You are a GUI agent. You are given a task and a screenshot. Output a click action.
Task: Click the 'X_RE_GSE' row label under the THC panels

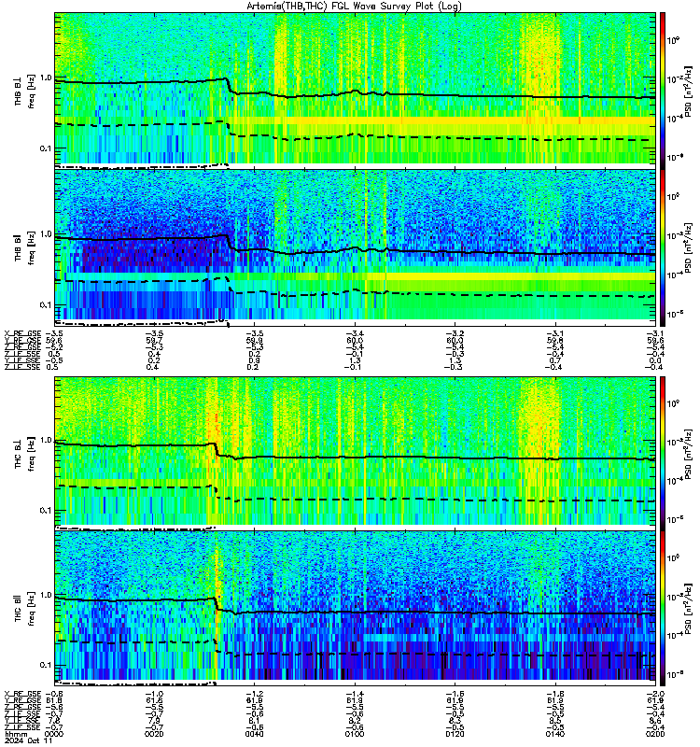tap(22, 694)
